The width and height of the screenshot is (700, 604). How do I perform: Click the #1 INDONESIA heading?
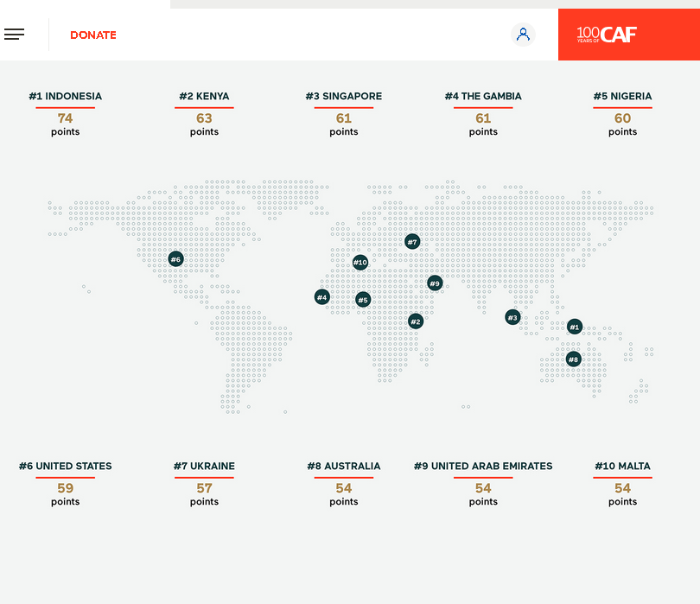pyautogui.click(x=65, y=96)
